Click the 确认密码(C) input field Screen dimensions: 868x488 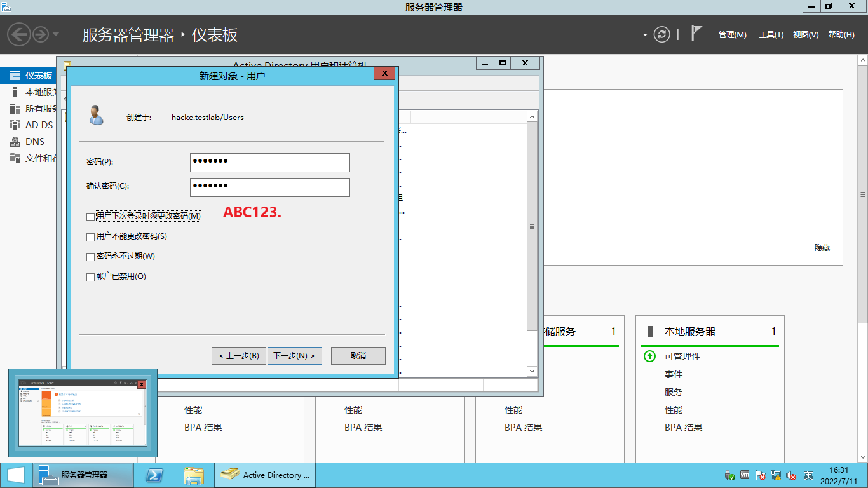(269, 187)
